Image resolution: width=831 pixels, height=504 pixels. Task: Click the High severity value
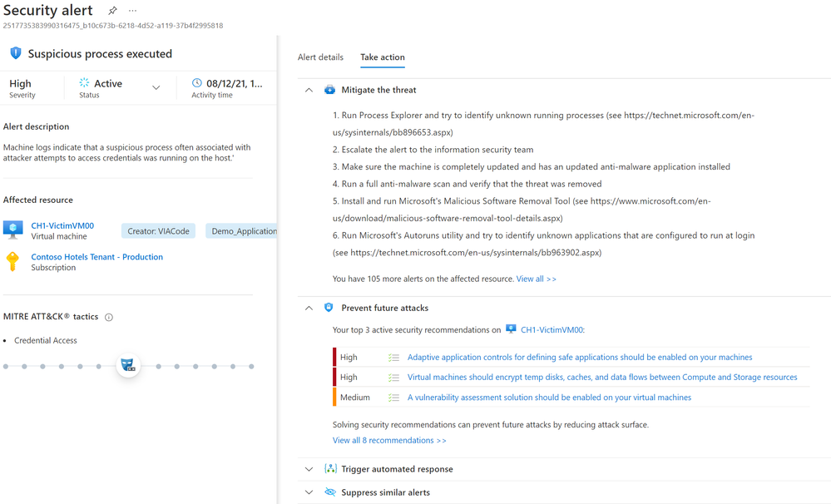(x=20, y=83)
